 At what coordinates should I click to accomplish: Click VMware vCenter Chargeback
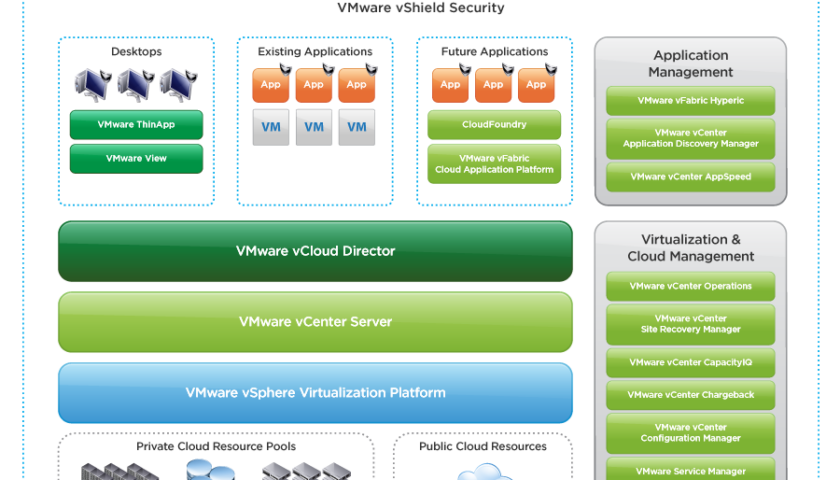click(691, 395)
